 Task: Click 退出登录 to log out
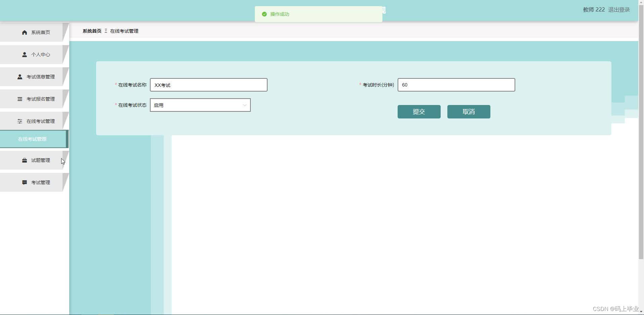tap(618, 9)
